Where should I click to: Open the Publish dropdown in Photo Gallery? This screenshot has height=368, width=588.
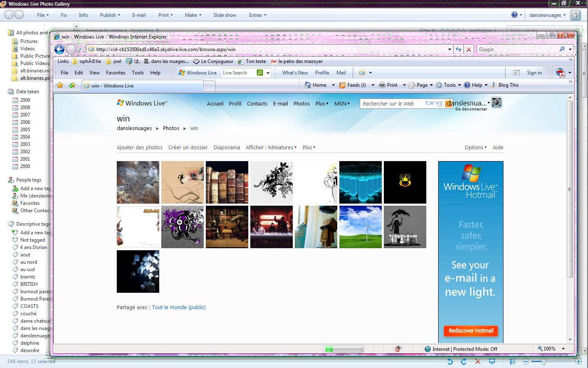pos(110,15)
